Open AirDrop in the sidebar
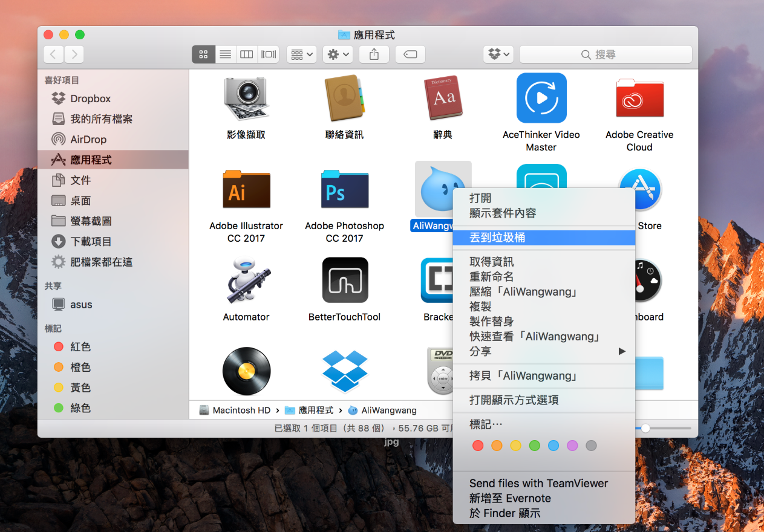This screenshot has height=532, width=764. point(113,140)
